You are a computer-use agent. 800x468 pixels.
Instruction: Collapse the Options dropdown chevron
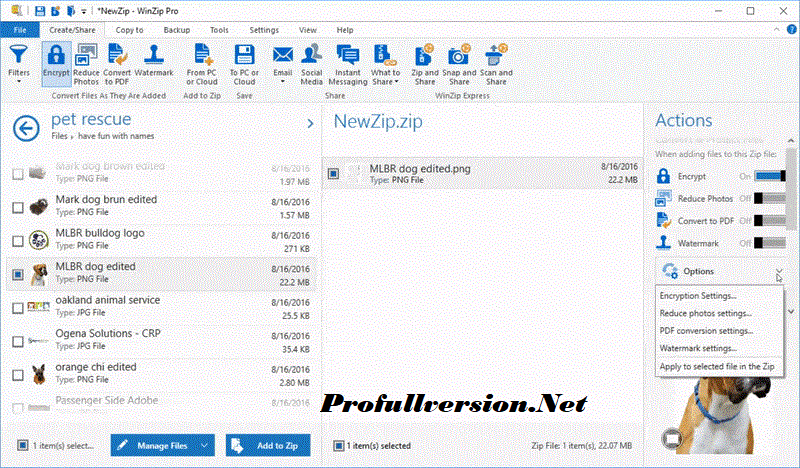click(779, 271)
